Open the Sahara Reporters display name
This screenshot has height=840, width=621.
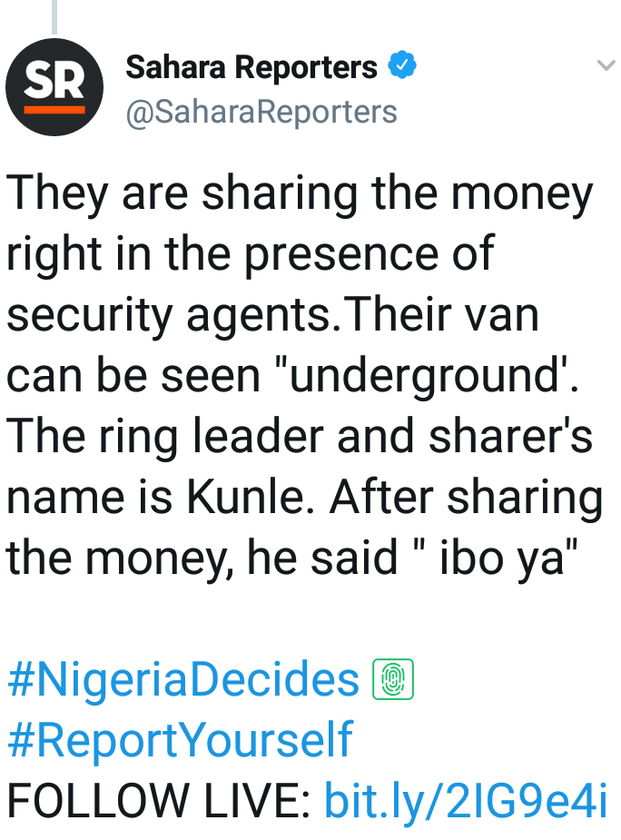click(251, 66)
